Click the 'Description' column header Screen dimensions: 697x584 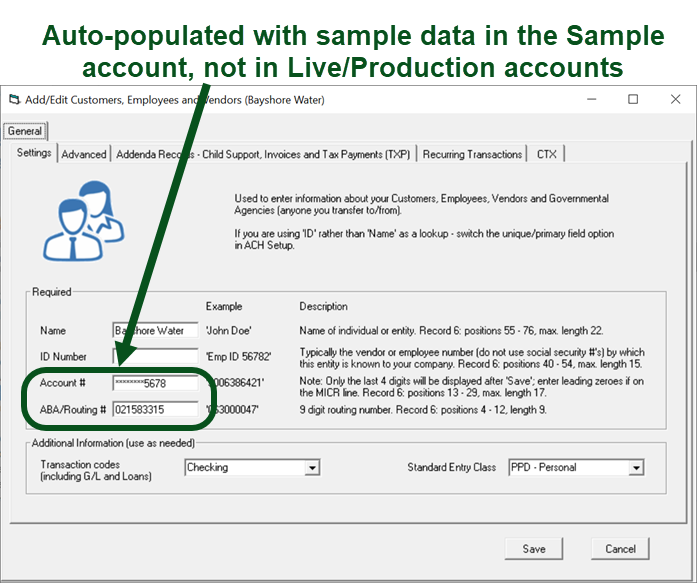coord(323,307)
